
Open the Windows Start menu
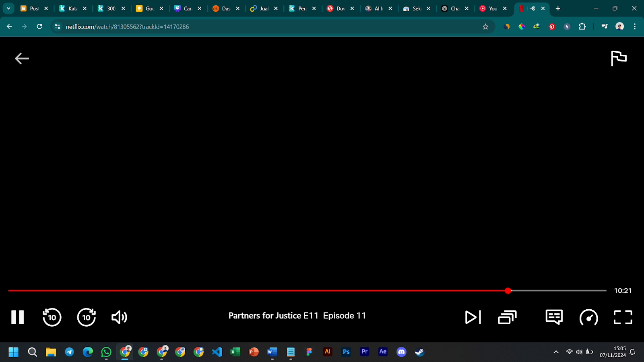click(x=14, y=352)
